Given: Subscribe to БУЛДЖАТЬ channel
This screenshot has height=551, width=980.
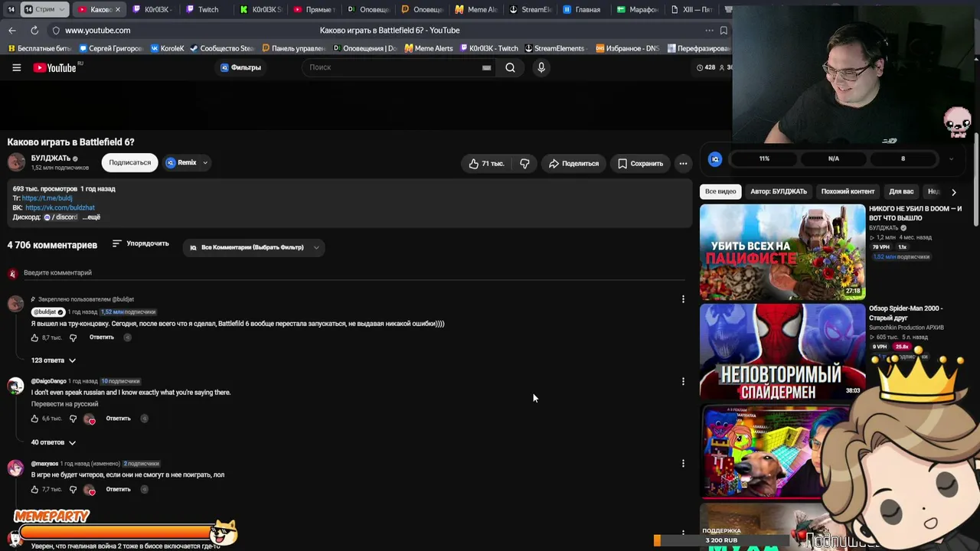Looking at the screenshot, I should [129, 162].
